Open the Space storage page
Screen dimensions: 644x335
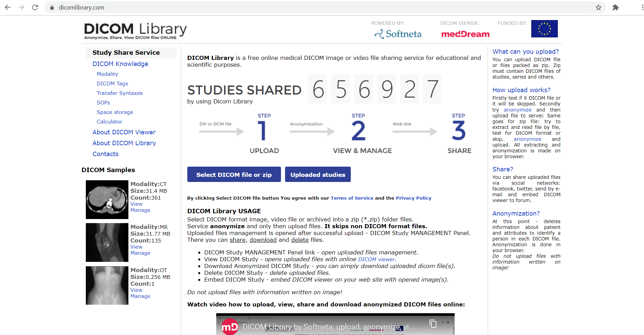[x=115, y=112]
